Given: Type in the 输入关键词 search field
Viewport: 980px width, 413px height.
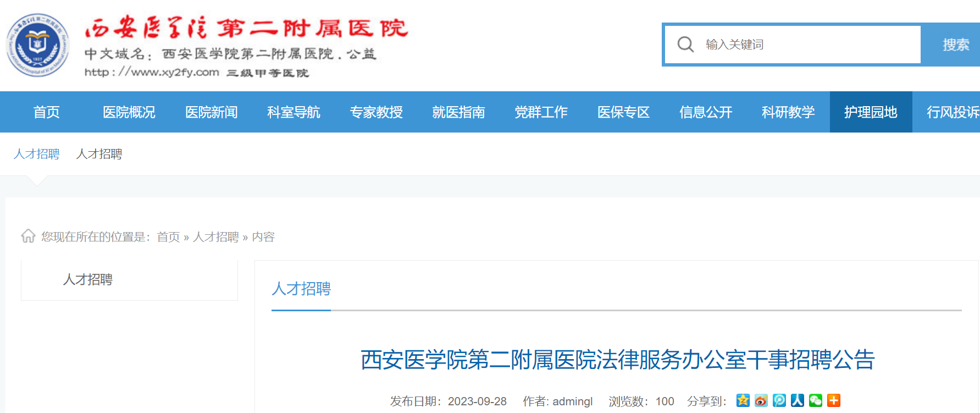Looking at the screenshot, I should click(808, 45).
